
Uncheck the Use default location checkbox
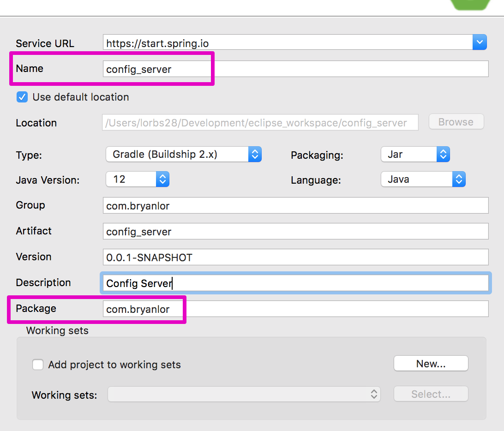coord(22,97)
